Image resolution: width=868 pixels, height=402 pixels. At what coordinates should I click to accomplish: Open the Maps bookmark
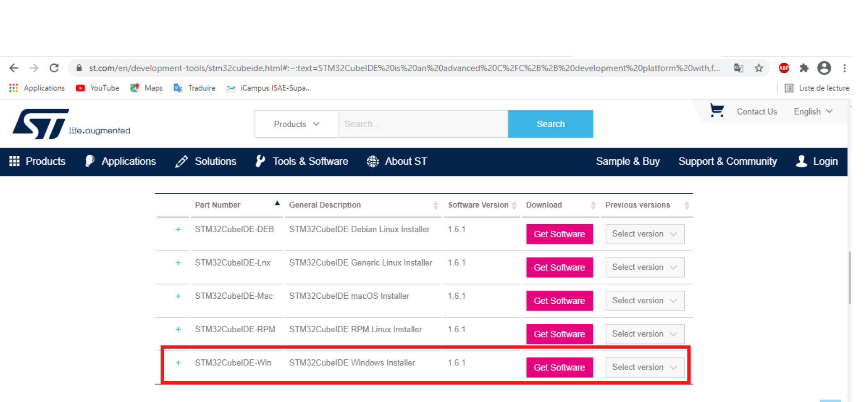pyautogui.click(x=146, y=88)
